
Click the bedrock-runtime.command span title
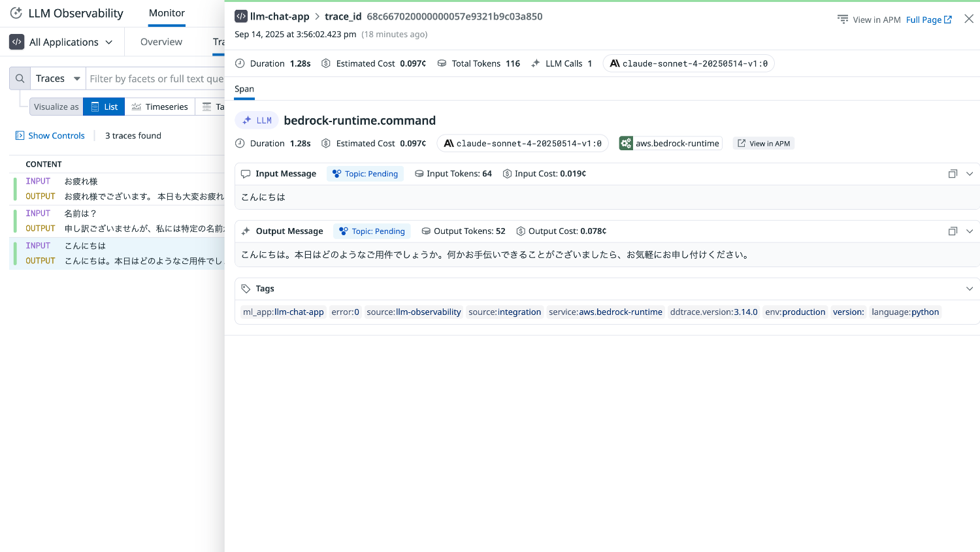click(360, 120)
